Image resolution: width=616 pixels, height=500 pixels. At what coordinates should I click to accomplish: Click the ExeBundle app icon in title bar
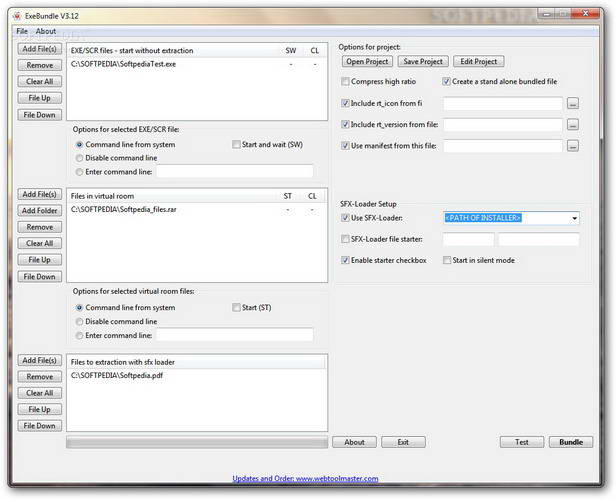pos(16,16)
